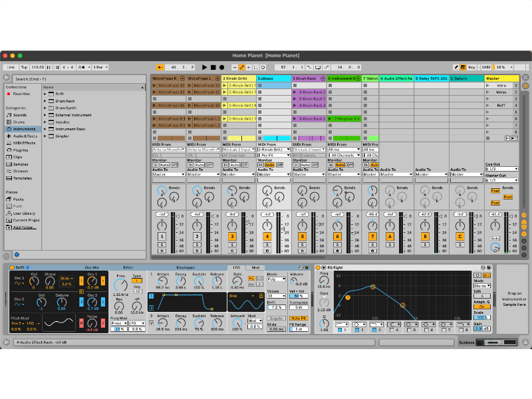Open Subbass Pre FX channel dropdown
The height and width of the screenshot is (399, 532).
[274, 156]
